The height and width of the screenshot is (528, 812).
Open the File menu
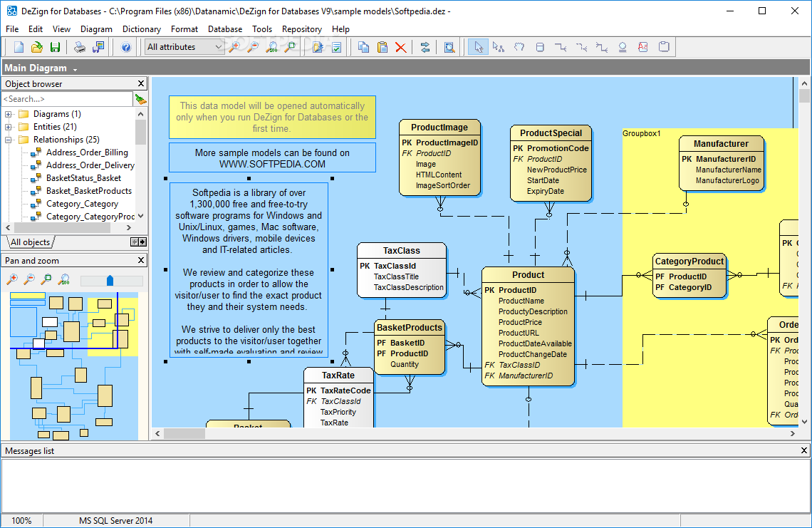pyautogui.click(x=12, y=29)
